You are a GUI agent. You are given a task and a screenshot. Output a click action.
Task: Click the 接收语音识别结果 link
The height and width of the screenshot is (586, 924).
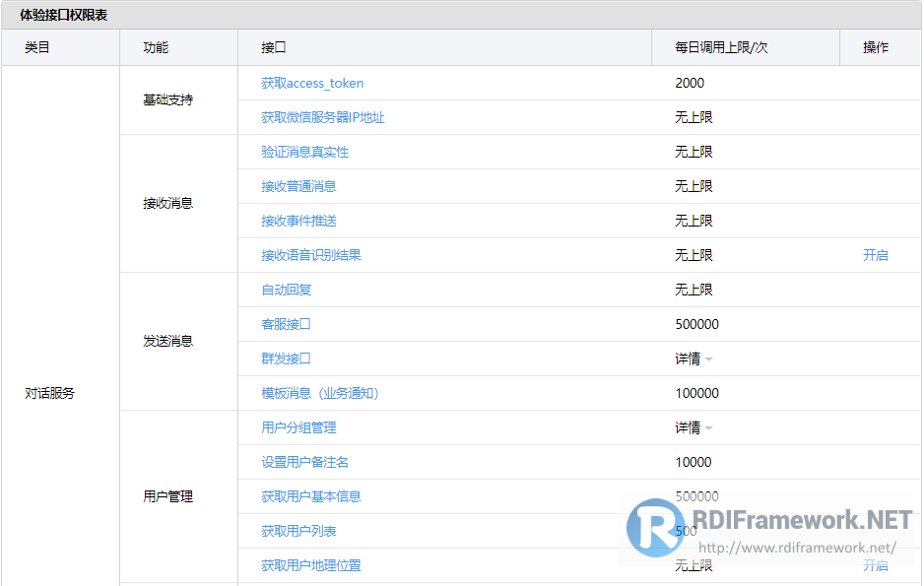pos(310,256)
